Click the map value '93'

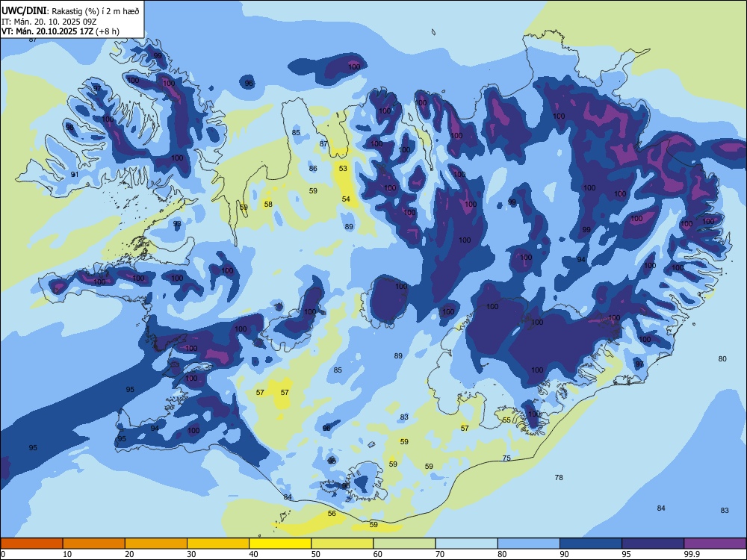click(177, 224)
